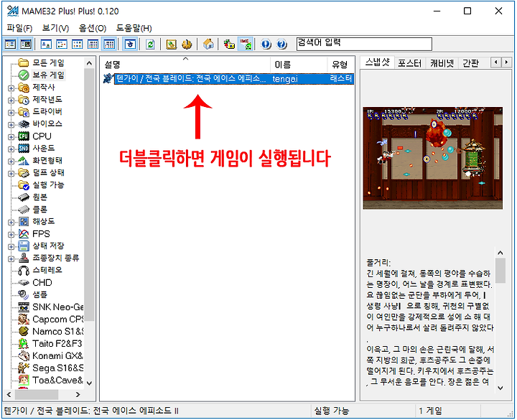This screenshot has width=517, height=420.
Task: Open the 도움말(H) menu
Action: click(134, 28)
